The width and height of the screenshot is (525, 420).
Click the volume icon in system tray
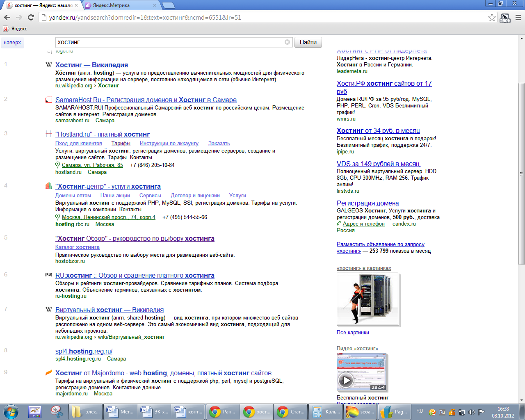[x=472, y=412]
